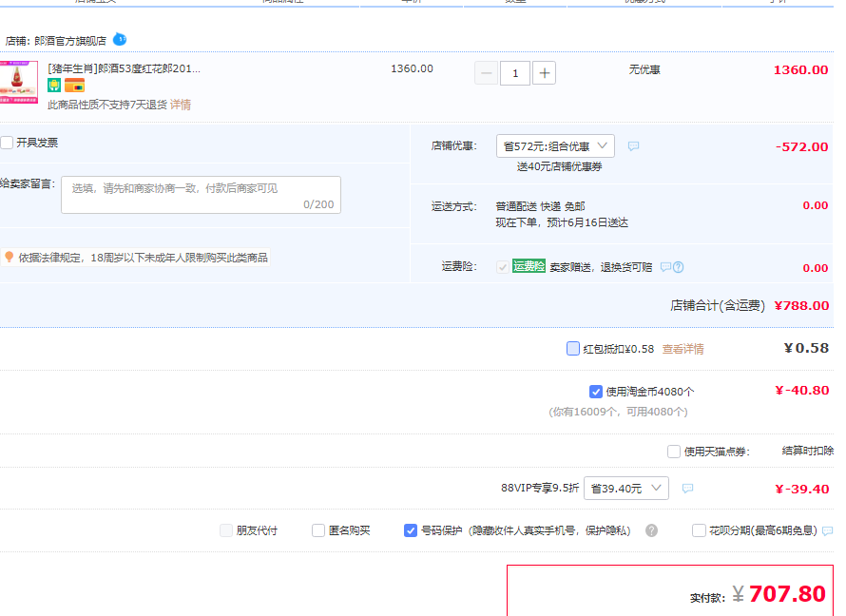Click the unit price 1360.00 in black
The width and height of the screenshot is (846, 616).
pyautogui.click(x=412, y=68)
